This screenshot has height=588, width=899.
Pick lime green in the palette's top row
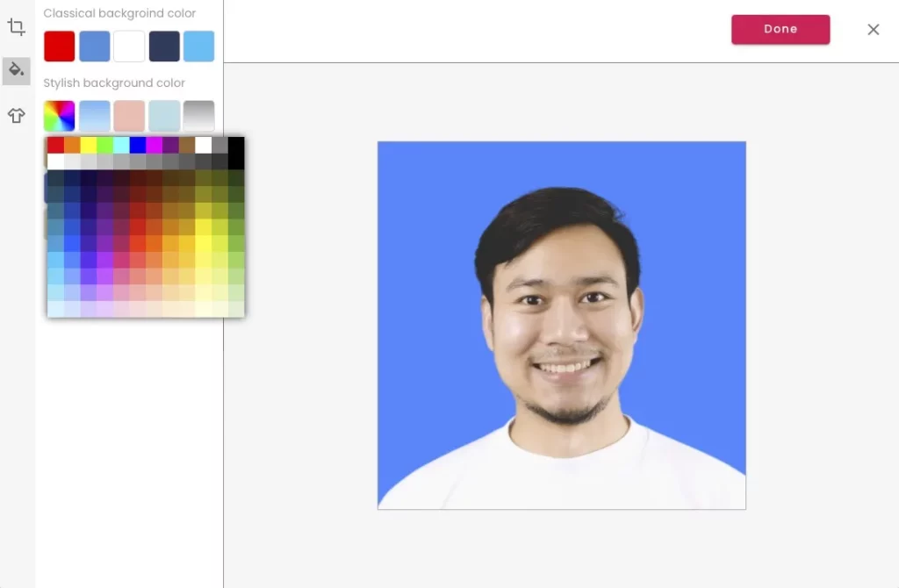click(104, 145)
